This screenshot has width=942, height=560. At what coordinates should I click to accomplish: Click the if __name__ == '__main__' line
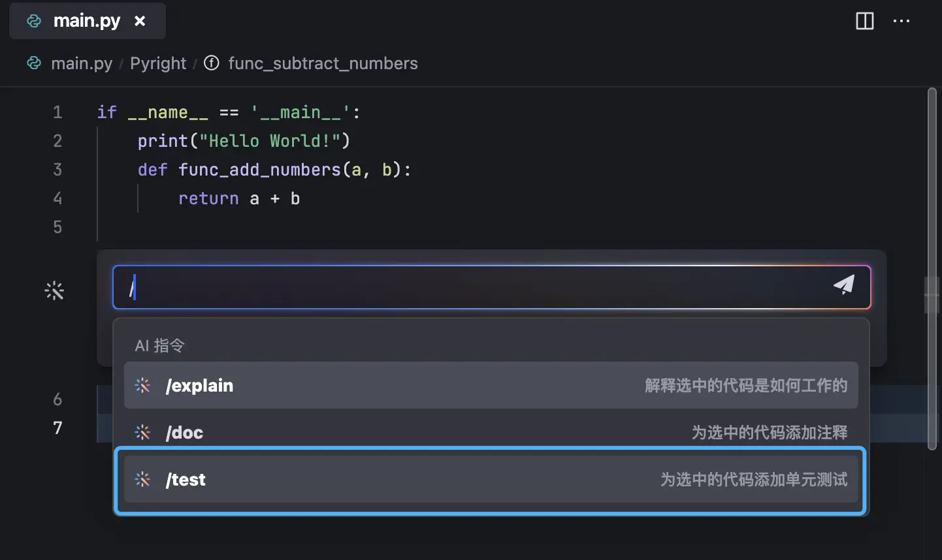pyautogui.click(x=229, y=112)
